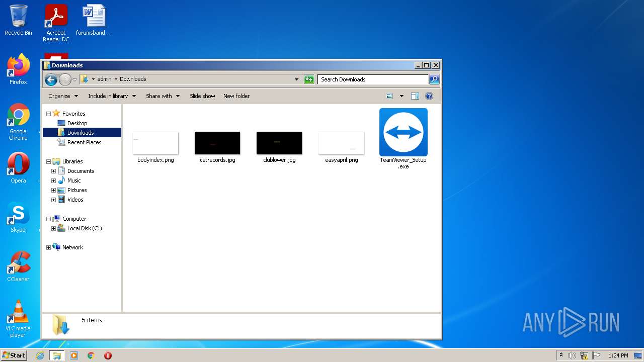Expand the Local Disk (C:) node

click(53, 228)
